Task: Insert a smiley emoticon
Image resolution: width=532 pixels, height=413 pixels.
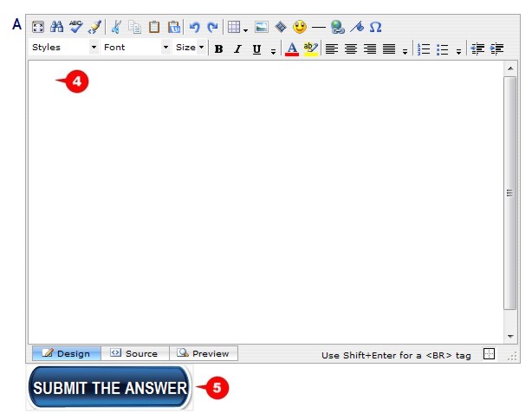Action: click(300, 27)
